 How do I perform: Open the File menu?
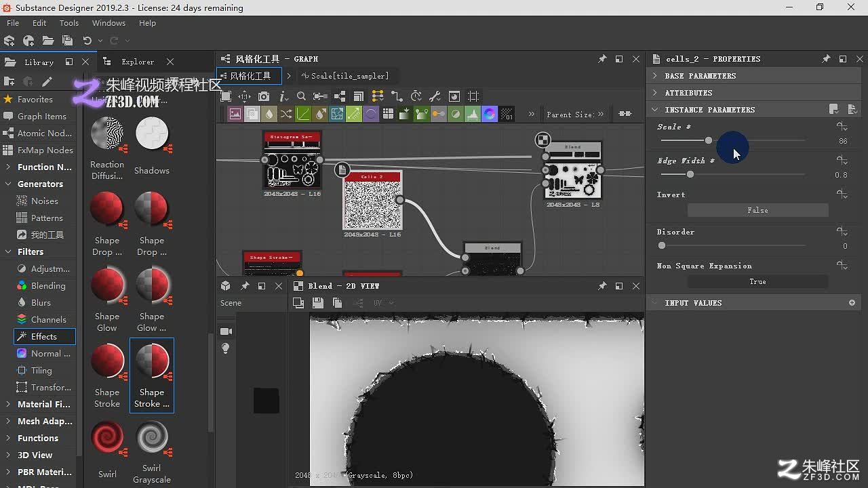(x=13, y=23)
